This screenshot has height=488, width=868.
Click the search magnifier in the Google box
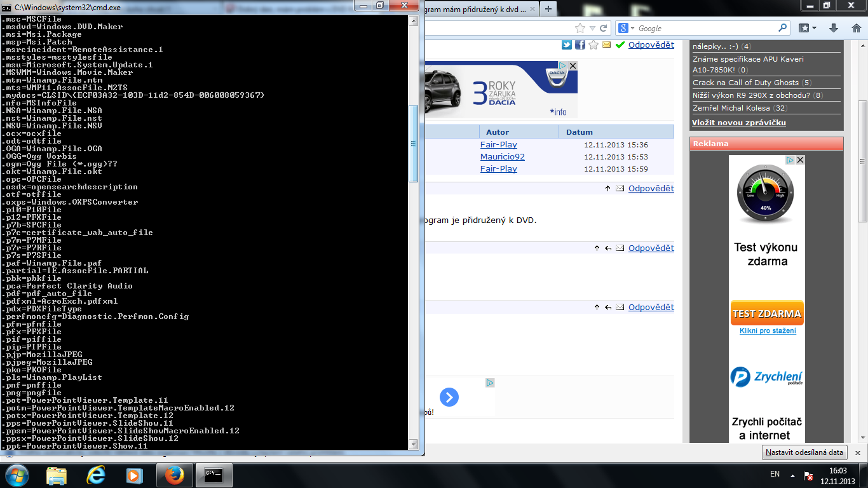pyautogui.click(x=782, y=28)
